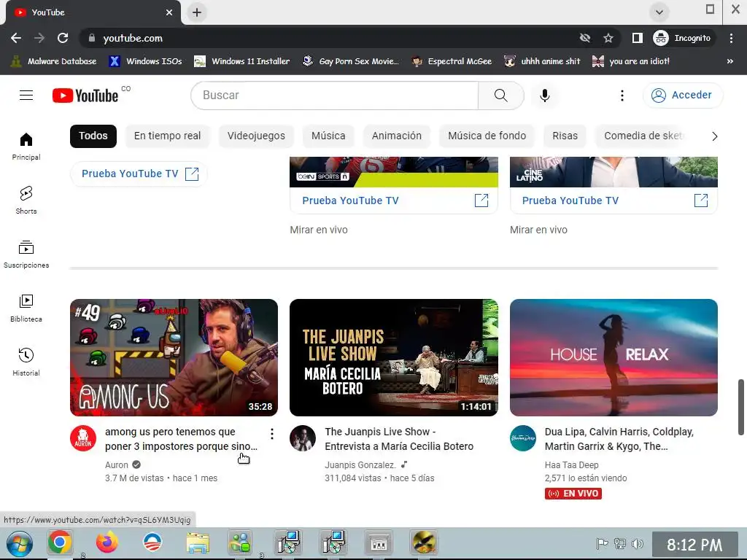Open YouTube settings three-dot menu
Image resolution: width=747 pixels, height=560 pixels.
[622, 96]
